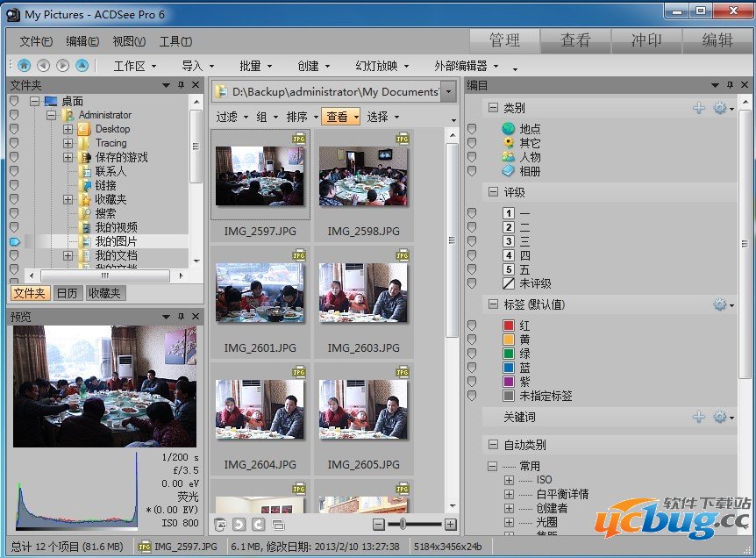The image size is (756, 558).
Task: Click the Up folder navigation icon
Action: coord(82,65)
